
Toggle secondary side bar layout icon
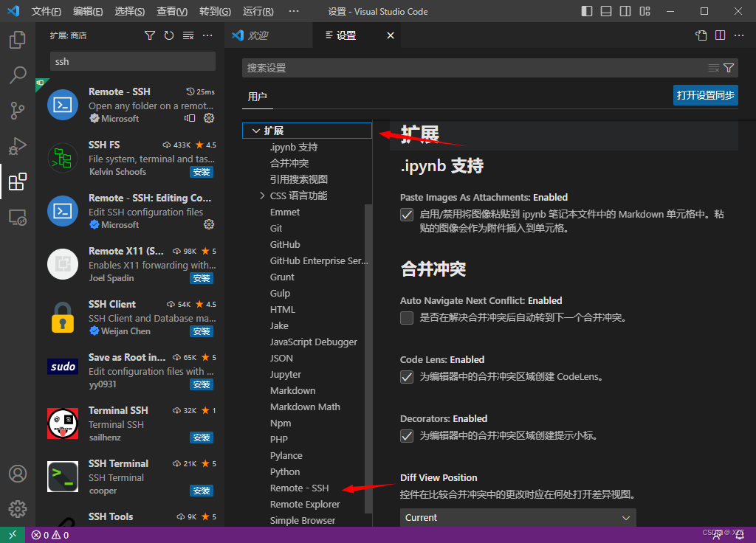click(625, 11)
